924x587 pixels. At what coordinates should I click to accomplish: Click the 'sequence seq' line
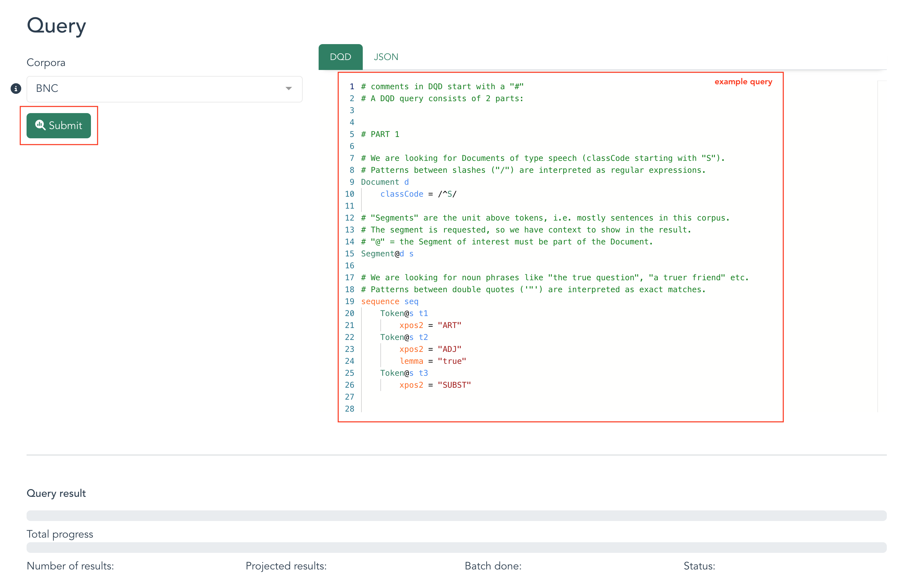pyautogui.click(x=389, y=301)
